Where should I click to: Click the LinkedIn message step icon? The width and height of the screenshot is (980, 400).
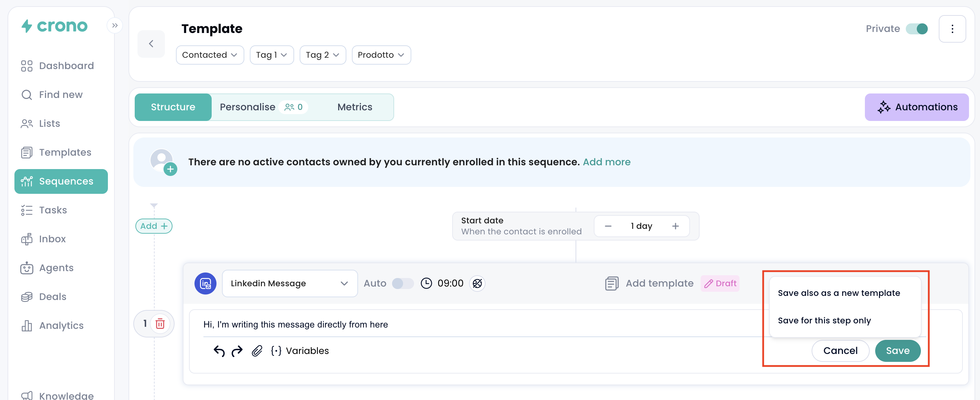205,284
